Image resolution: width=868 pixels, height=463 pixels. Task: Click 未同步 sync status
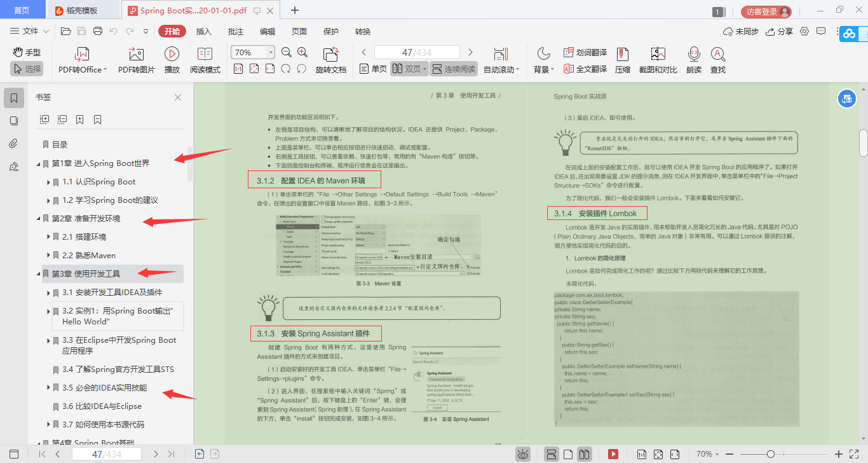click(x=741, y=31)
